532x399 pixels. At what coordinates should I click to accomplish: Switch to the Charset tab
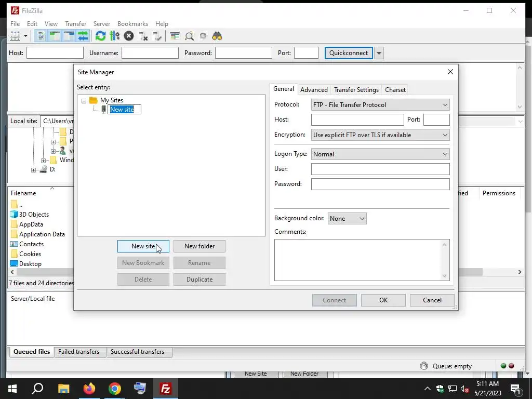395,89
